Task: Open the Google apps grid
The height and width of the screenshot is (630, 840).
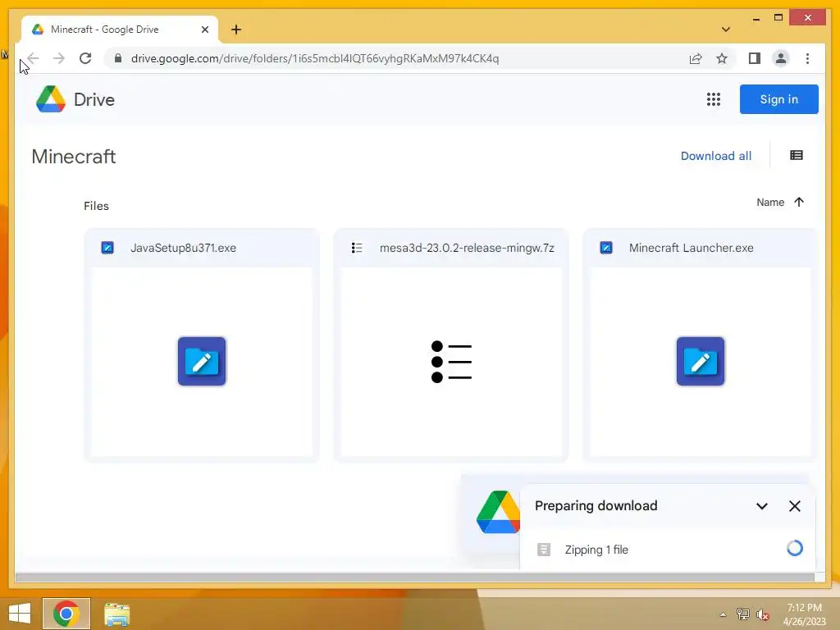Action: tap(713, 99)
